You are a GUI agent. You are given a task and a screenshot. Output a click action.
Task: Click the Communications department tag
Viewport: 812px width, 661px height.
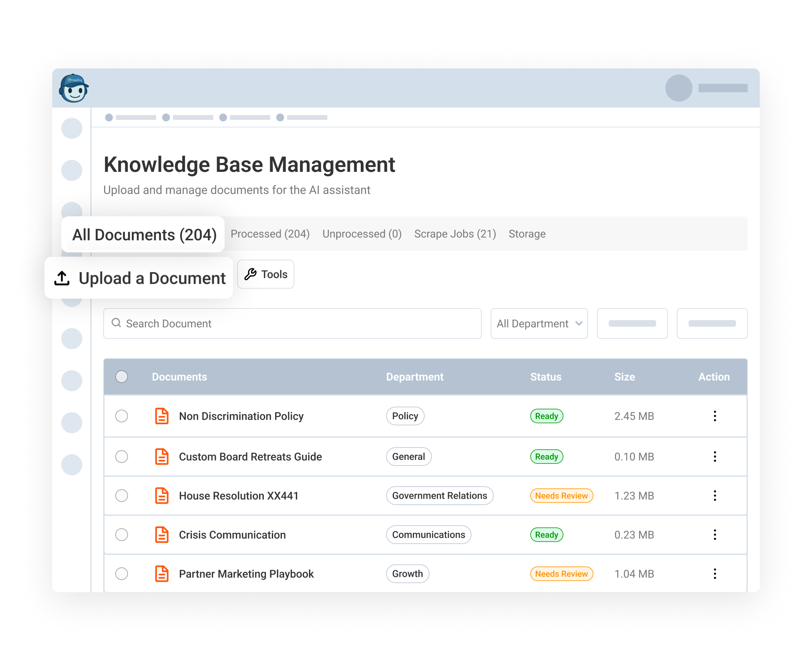coord(428,534)
